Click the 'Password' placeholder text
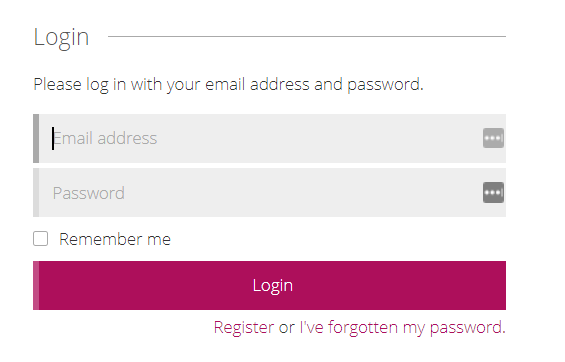This screenshot has height=362, width=565. coord(89,193)
